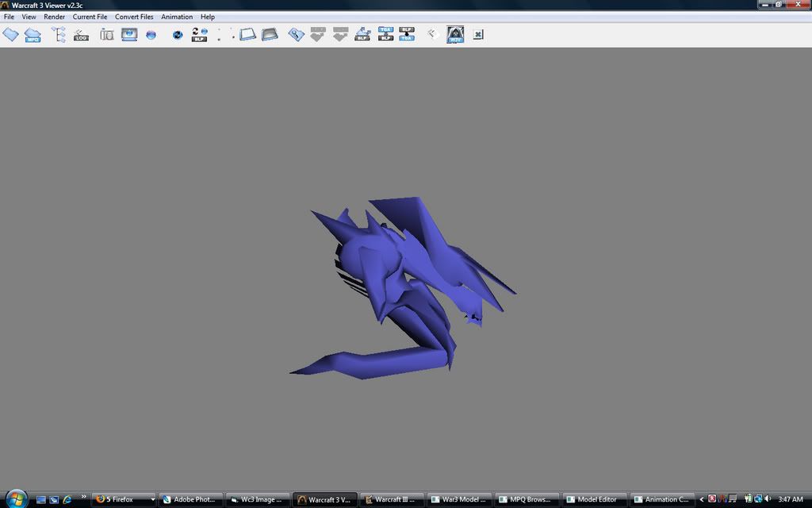Click the second greyed-out down-arrow convert icon
The width and height of the screenshot is (812, 508).
pos(340,35)
